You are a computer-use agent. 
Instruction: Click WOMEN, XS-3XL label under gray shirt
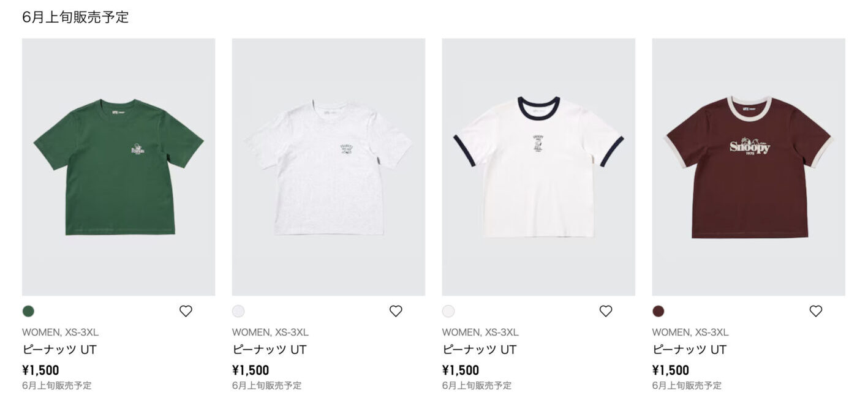click(270, 332)
